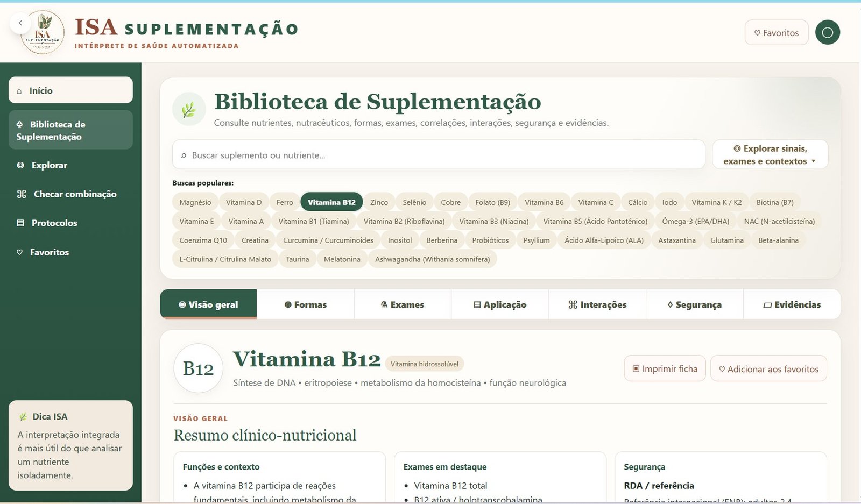Viewport: 861px width, 504px height.
Task: Choose the Cálcio chip
Action: 638,202
